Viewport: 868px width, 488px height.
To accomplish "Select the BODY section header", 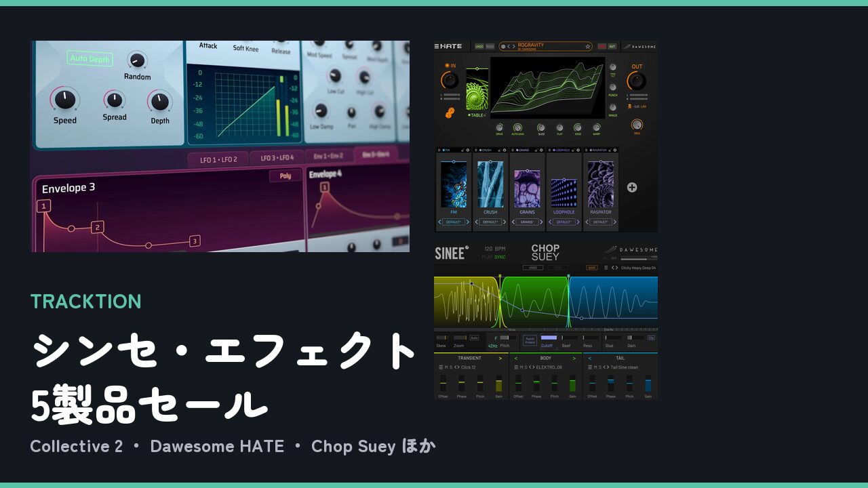I will 545,358.
